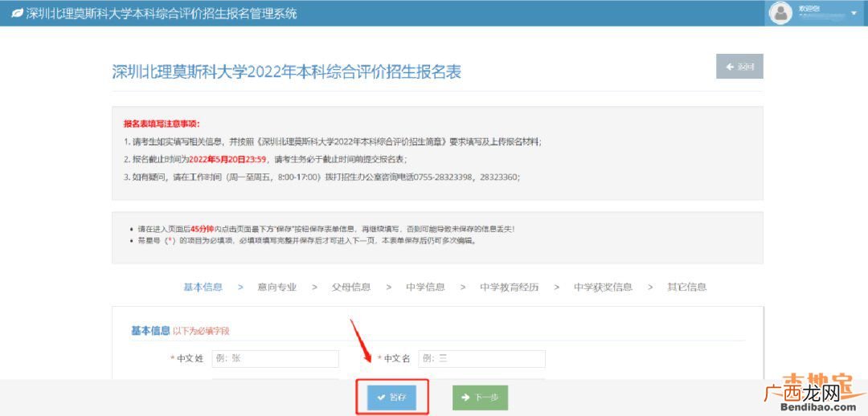Click the 返回 back button
Viewport: 868px width, 416px height.
739,67
